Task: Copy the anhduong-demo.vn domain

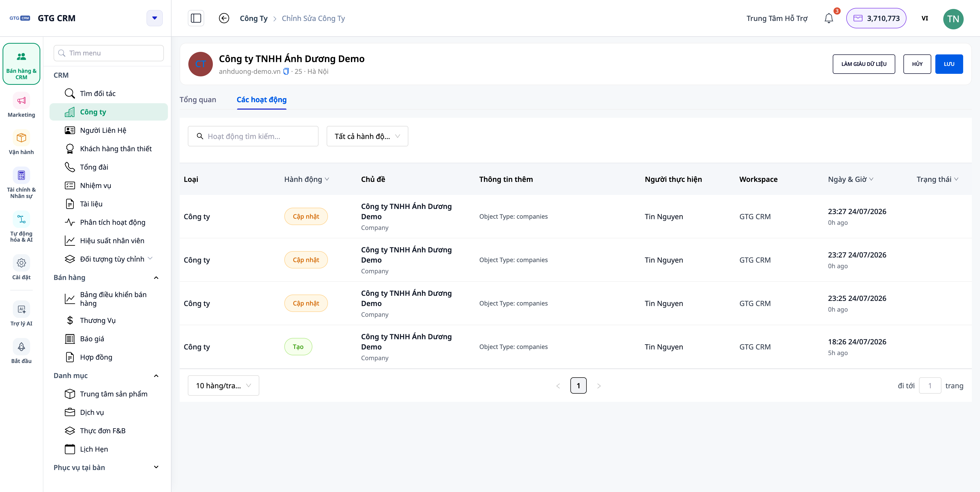Action: [x=286, y=71]
